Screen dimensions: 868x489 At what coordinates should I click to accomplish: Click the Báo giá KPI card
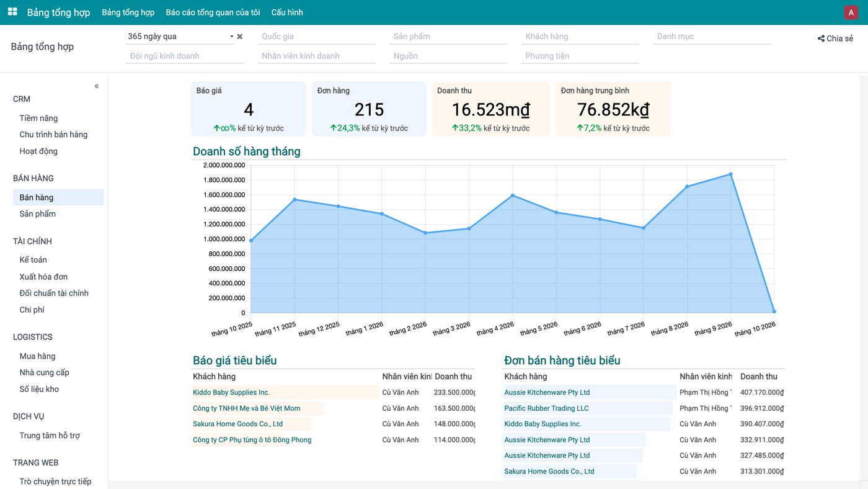249,109
